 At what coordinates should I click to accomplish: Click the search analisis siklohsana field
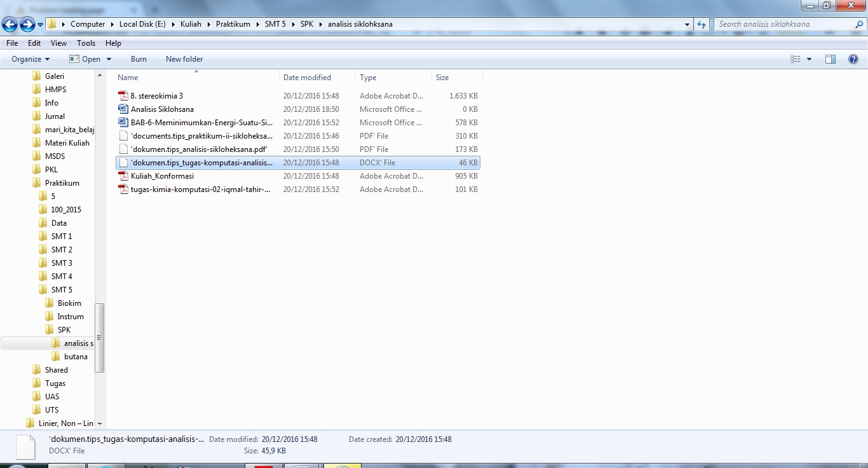tap(785, 24)
